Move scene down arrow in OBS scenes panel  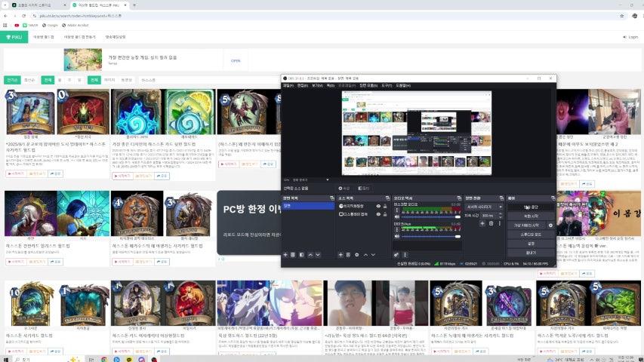pos(318,255)
